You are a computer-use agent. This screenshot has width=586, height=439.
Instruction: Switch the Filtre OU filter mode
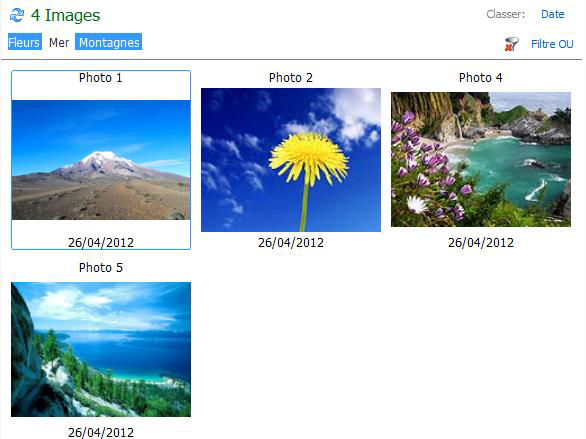[x=552, y=44]
